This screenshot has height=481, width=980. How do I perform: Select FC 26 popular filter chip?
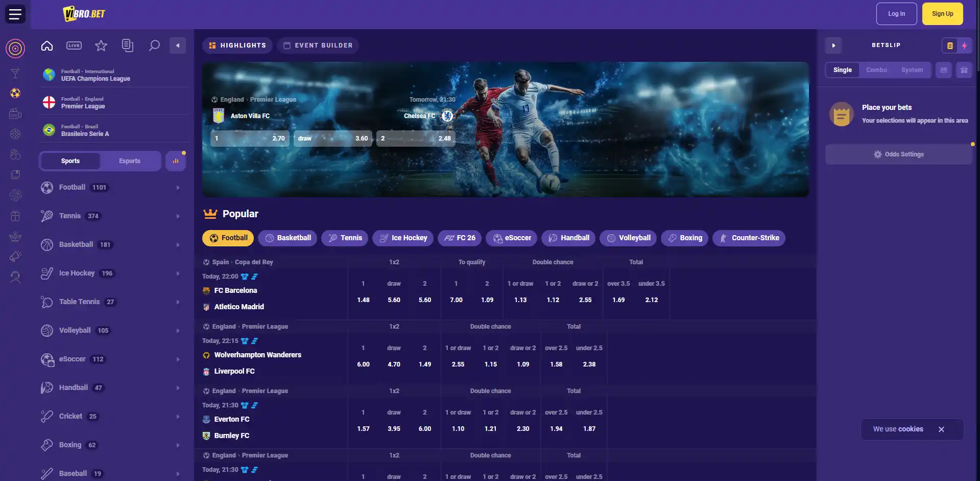pos(460,238)
